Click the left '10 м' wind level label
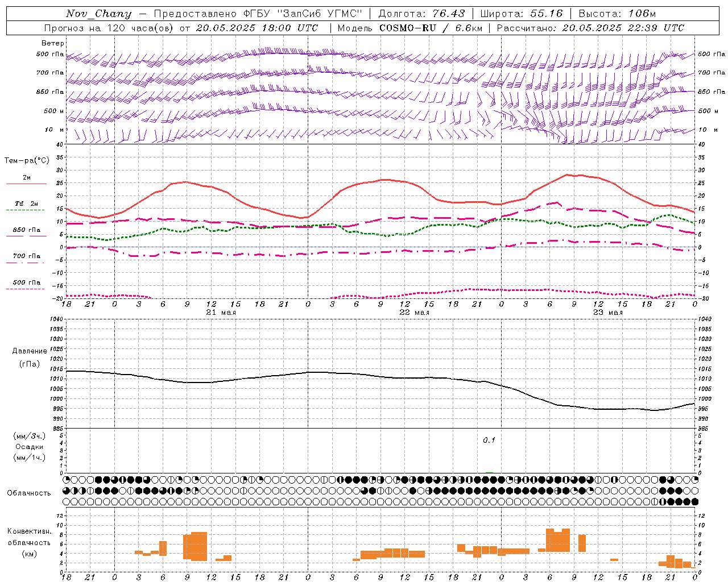728x582 pixels. pyautogui.click(x=55, y=130)
